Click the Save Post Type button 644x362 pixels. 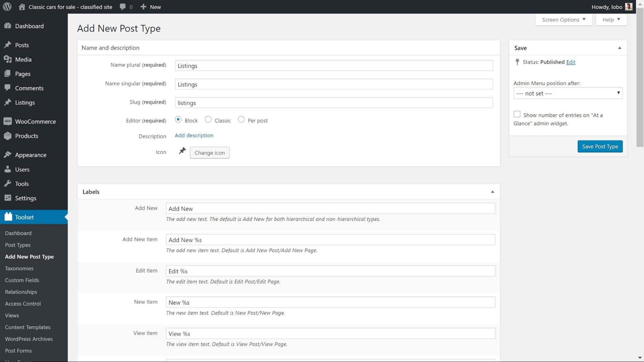600,146
